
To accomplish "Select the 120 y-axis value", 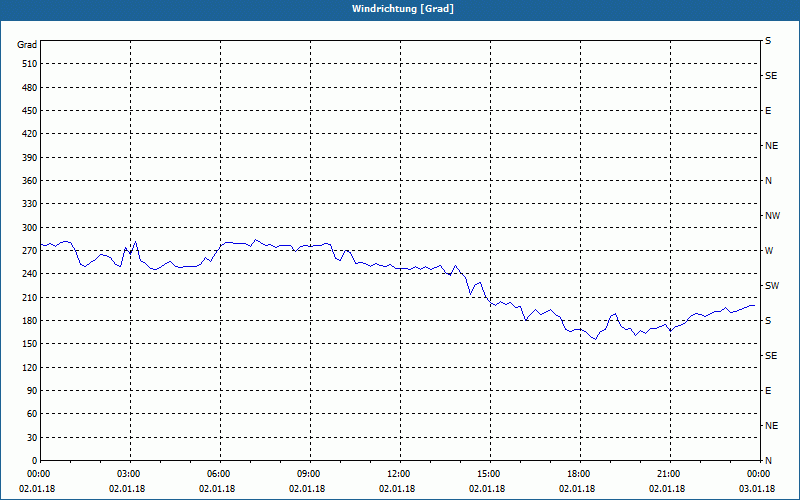I will [30, 367].
